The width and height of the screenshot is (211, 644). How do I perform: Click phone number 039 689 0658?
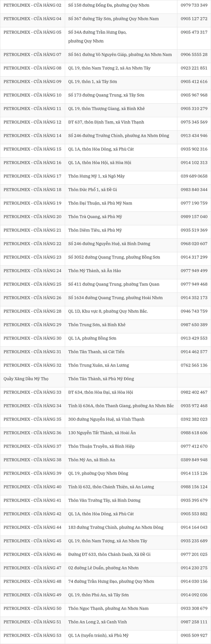(x=194, y=176)
